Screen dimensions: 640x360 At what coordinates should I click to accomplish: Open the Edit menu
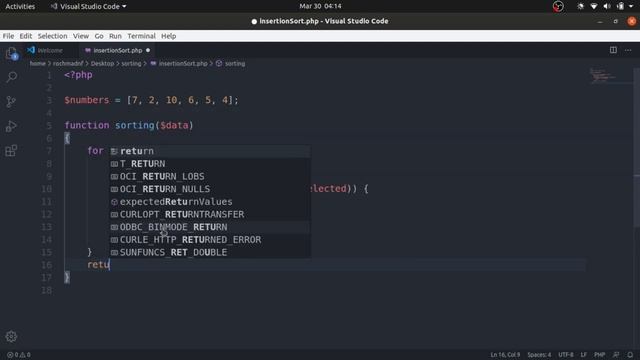click(x=26, y=36)
